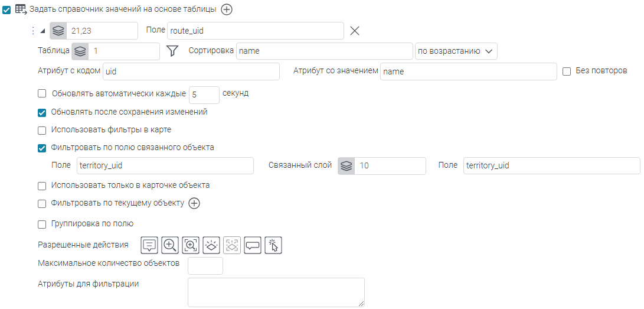644x309 pixels.
Task: Select the zoom magnifier action icon
Action: pos(170,245)
